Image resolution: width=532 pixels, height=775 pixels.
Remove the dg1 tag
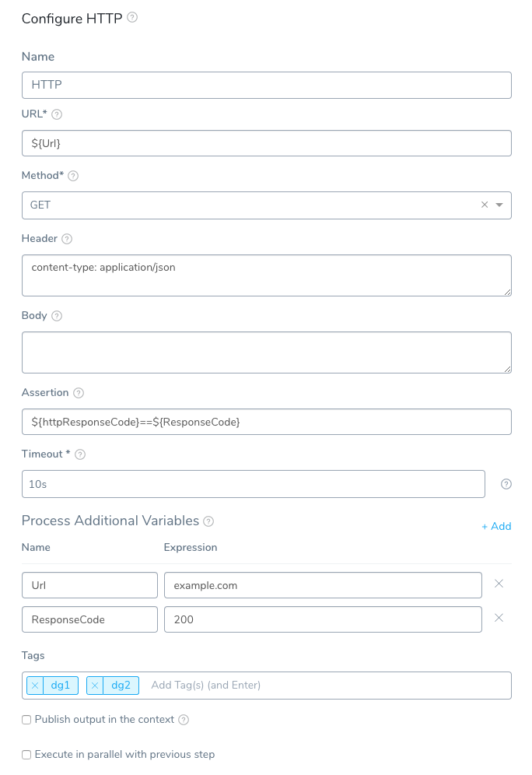pos(35,686)
